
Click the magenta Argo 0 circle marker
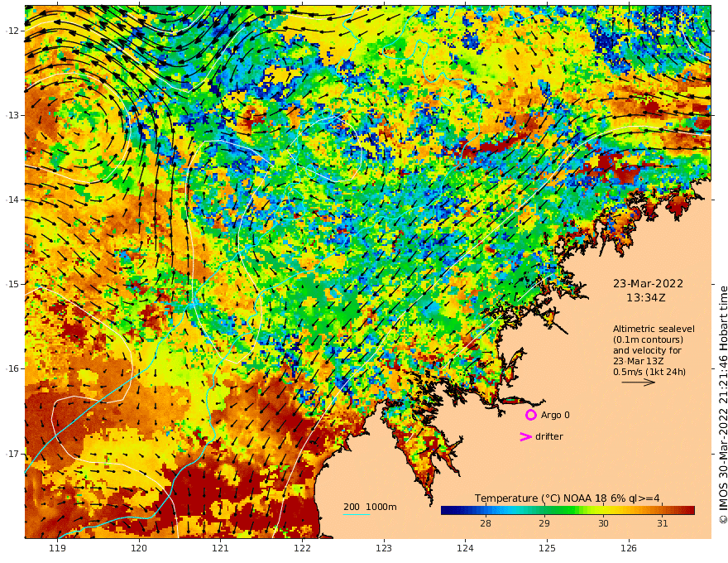tap(530, 415)
